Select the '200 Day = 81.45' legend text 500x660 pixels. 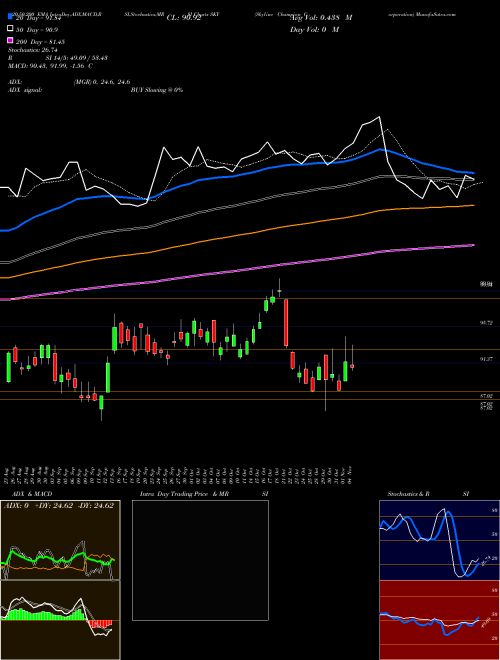(x=40, y=42)
